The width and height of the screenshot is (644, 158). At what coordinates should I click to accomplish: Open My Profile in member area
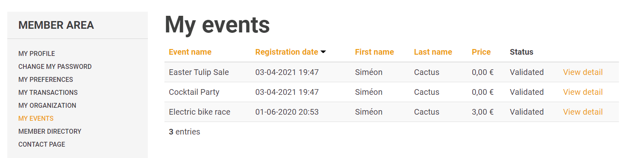[x=37, y=53]
